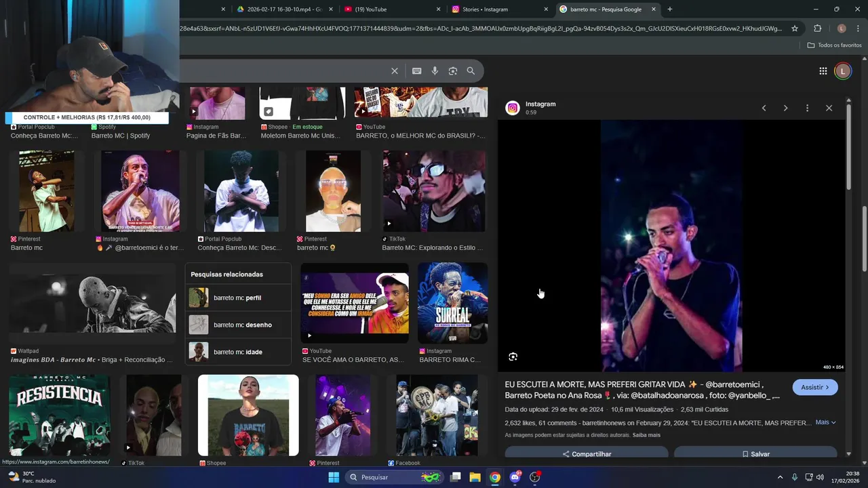The width and height of the screenshot is (868, 488).
Task: Select related search barreto mc perfil
Action: click(238, 298)
